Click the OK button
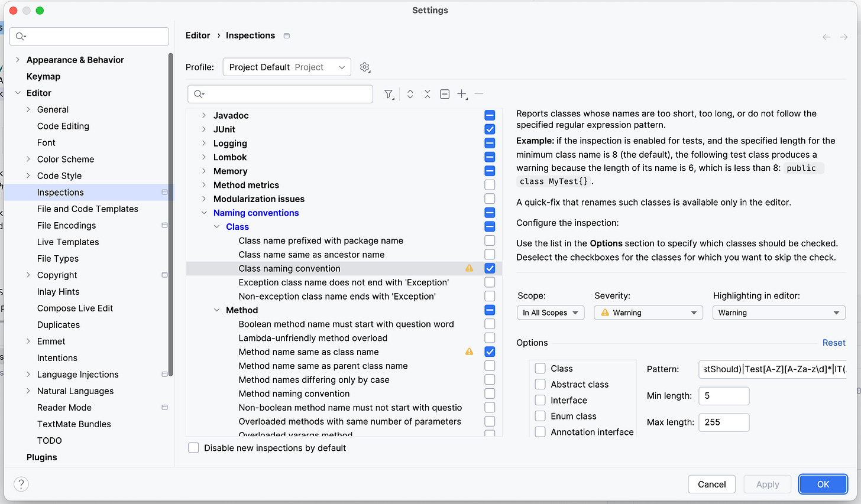 (823, 485)
